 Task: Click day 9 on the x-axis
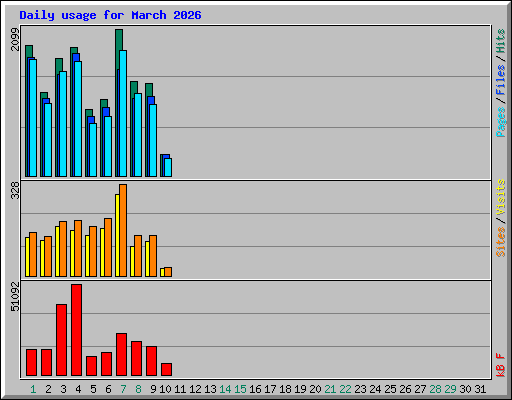pyautogui.click(x=153, y=389)
